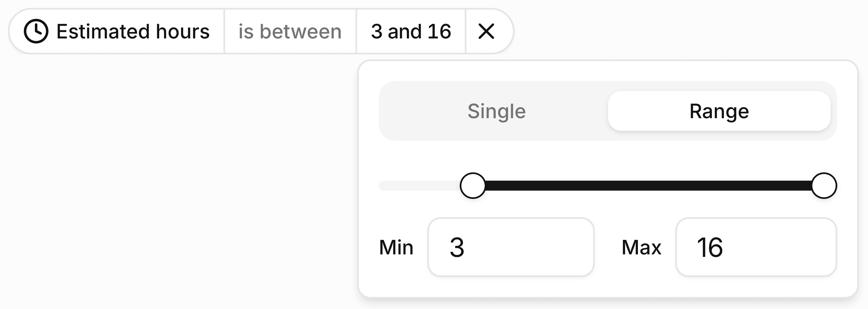Click the Estimated hours field label

[133, 31]
